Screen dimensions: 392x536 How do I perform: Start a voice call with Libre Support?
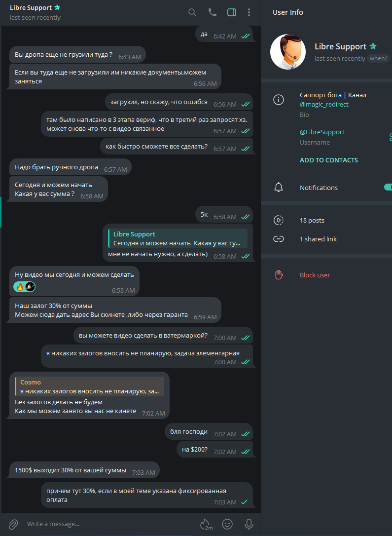click(213, 12)
